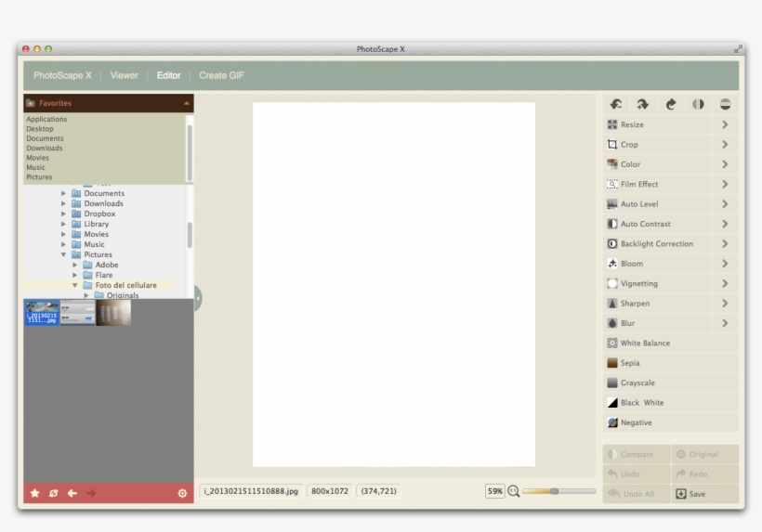The image size is (762, 532).
Task: Click the 59% zoom field
Action: coord(494,491)
